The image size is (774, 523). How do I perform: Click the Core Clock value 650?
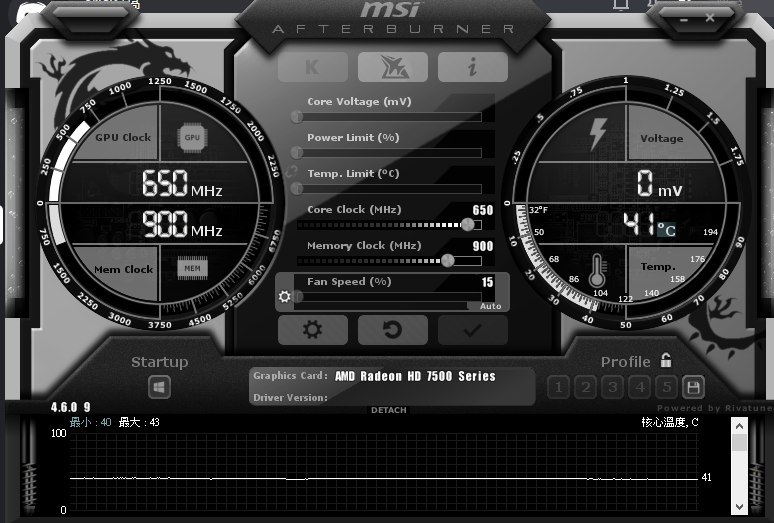click(483, 210)
